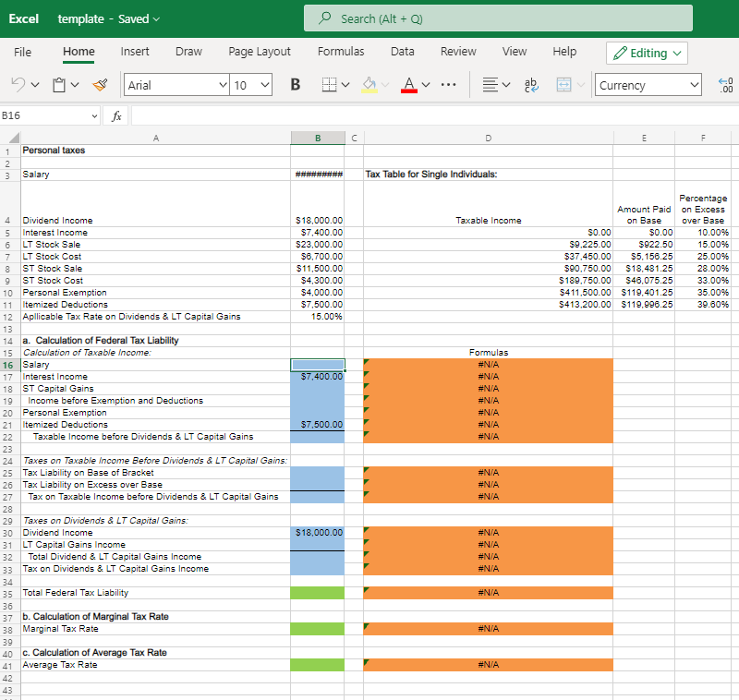Open the File menu

[22, 52]
